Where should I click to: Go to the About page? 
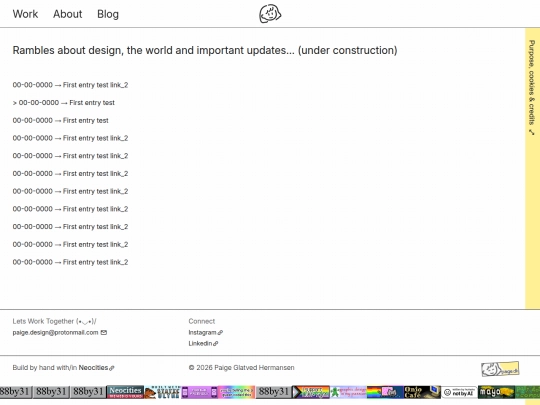point(68,14)
